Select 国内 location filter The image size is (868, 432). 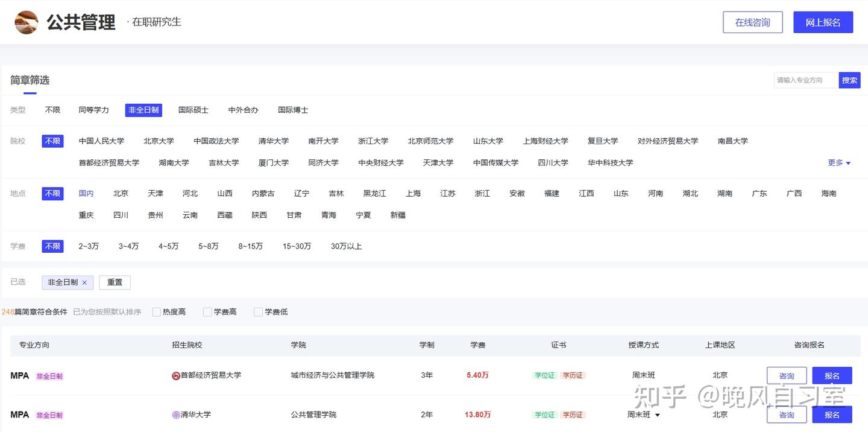click(x=86, y=194)
